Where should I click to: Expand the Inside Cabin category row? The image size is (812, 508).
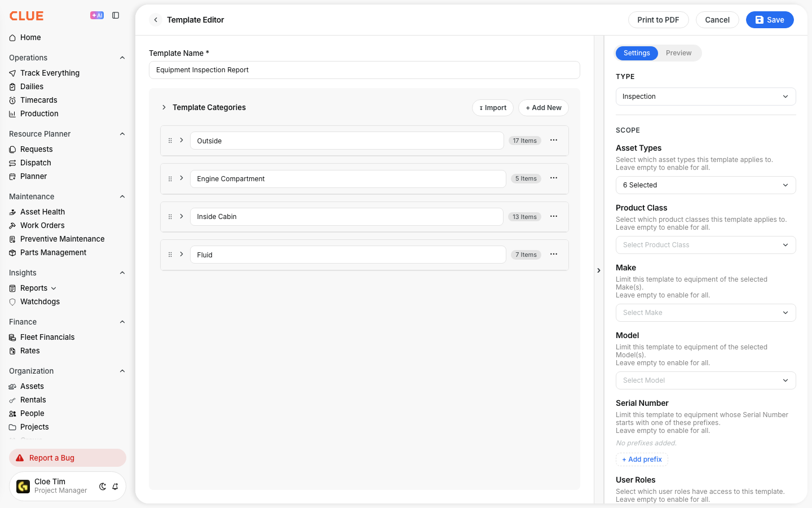(x=182, y=216)
